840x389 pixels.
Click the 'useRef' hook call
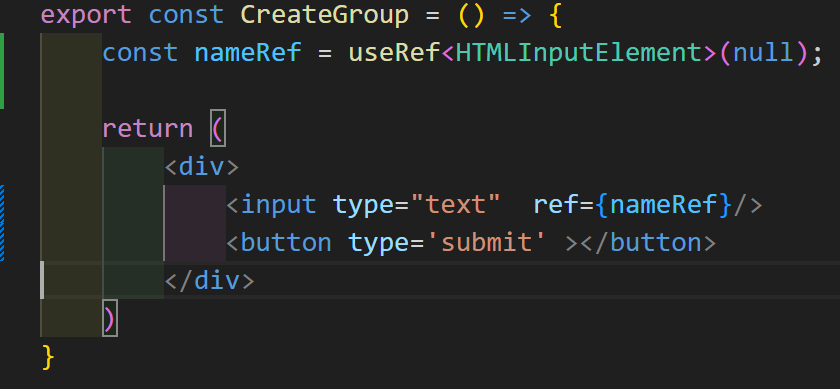pyautogui.click(x=394, y=53)
